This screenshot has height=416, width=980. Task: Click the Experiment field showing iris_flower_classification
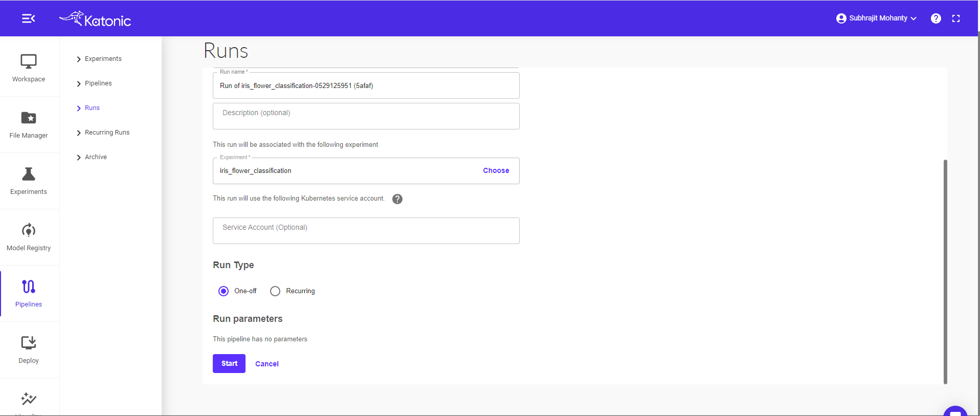pyautogui.click(x=366, y=171)
